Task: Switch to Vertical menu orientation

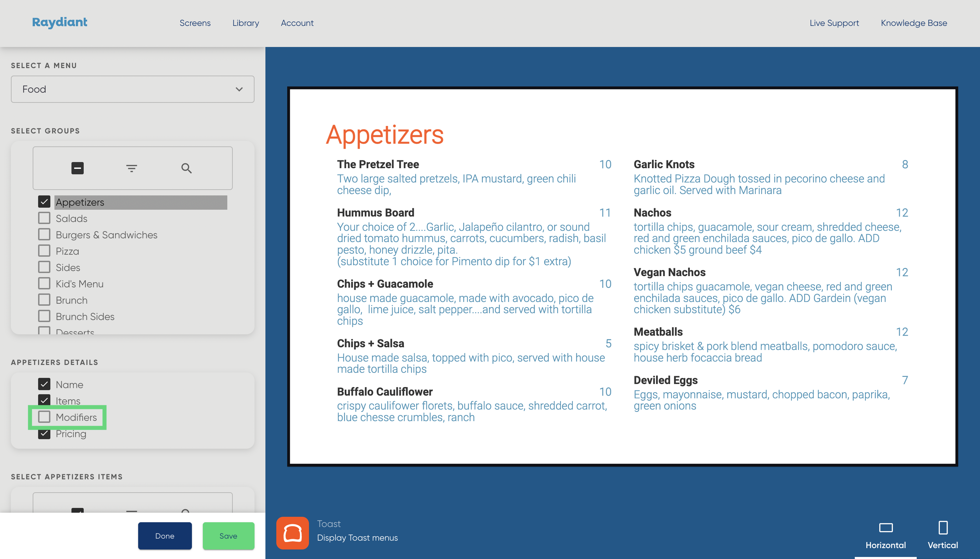Action: click(942, 534)
